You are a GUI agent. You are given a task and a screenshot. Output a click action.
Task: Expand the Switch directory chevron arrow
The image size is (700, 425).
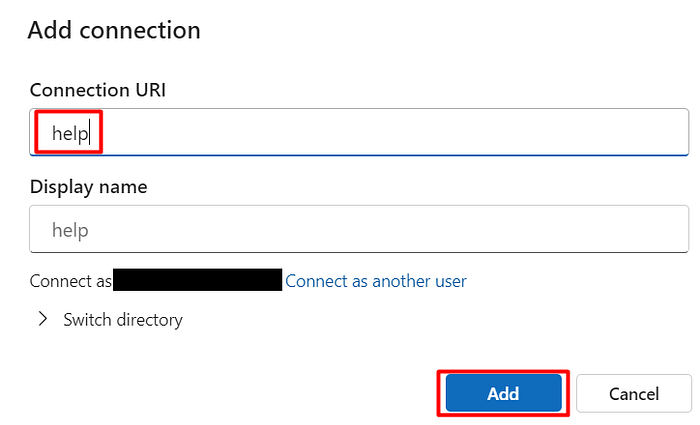click(x=43, y=320)
